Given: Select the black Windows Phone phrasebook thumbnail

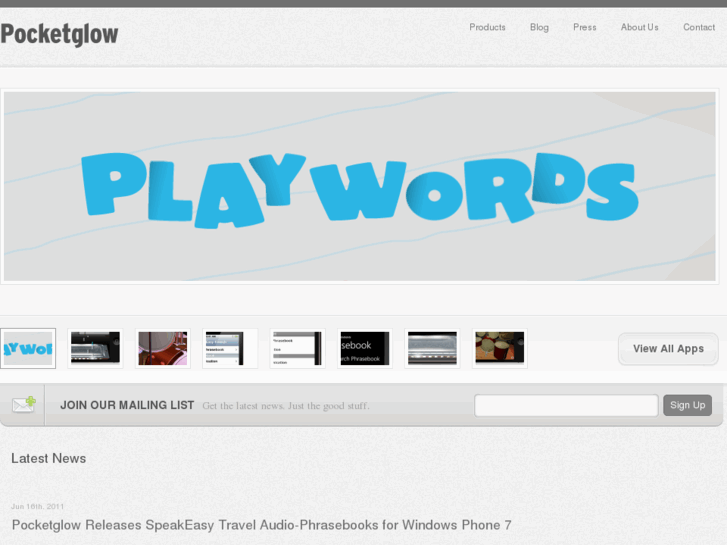Looking at the screenshot, I should 365,348.
